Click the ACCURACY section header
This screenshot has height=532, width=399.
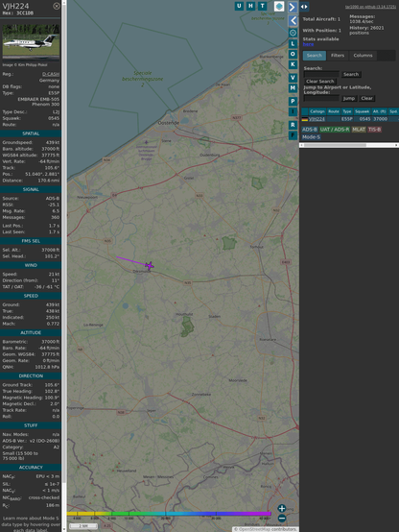click(x=31, y=468)
